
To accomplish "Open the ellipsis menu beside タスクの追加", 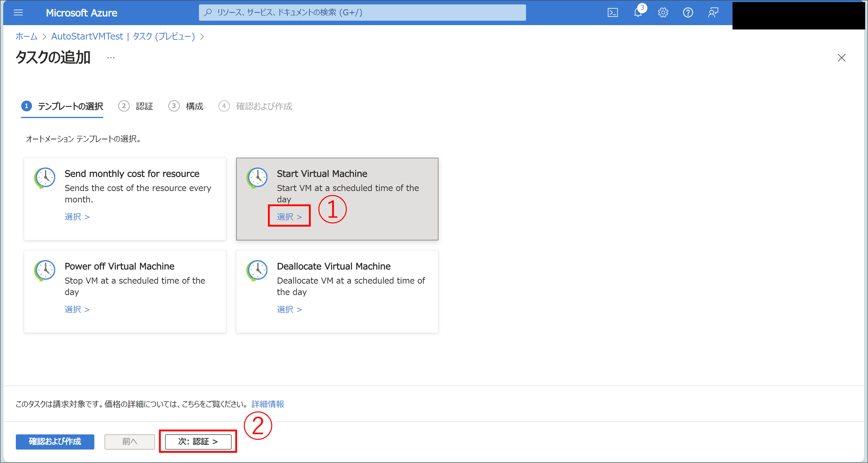I will pos(111,58).
